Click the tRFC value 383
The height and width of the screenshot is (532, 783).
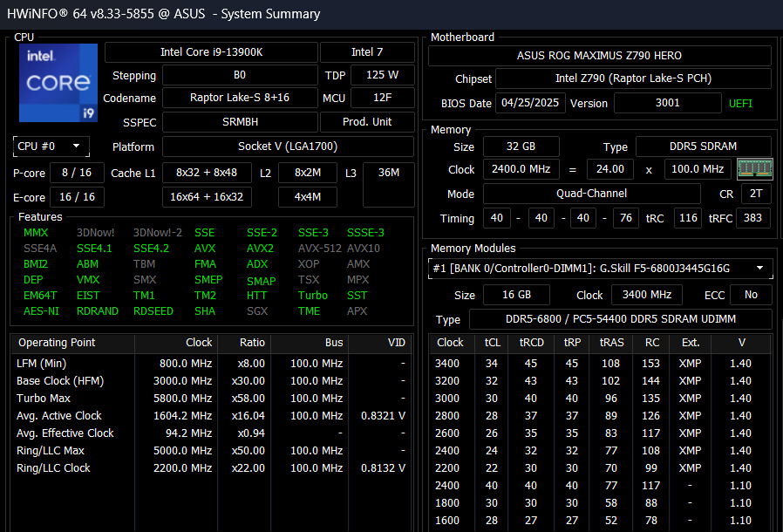(752, 218)
